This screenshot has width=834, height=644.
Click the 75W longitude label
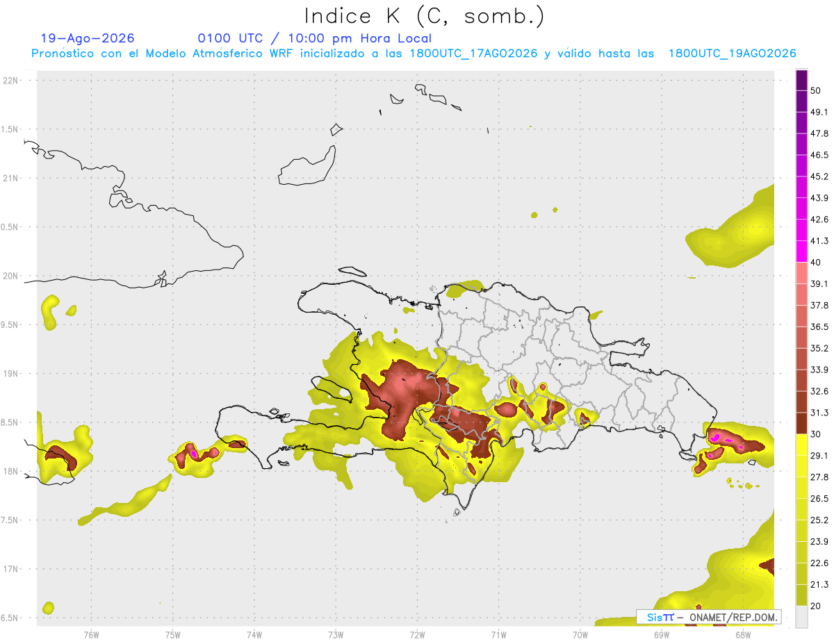[172, 634]
